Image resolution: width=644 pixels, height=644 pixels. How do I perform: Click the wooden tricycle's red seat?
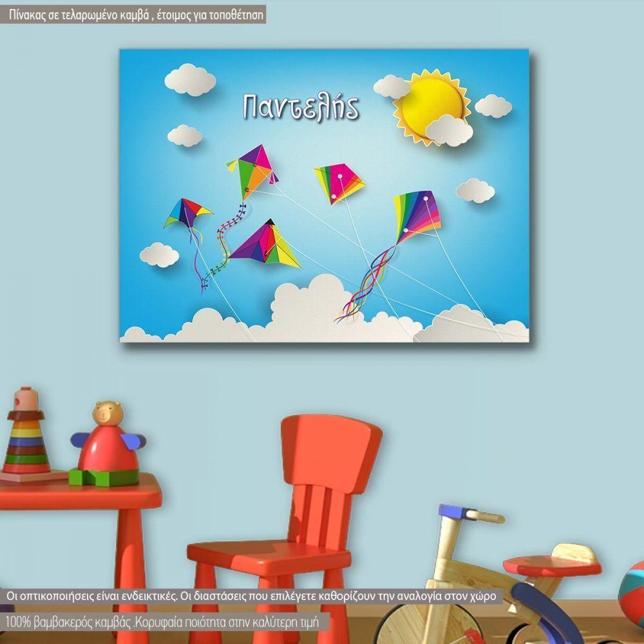tap(552, 565)
